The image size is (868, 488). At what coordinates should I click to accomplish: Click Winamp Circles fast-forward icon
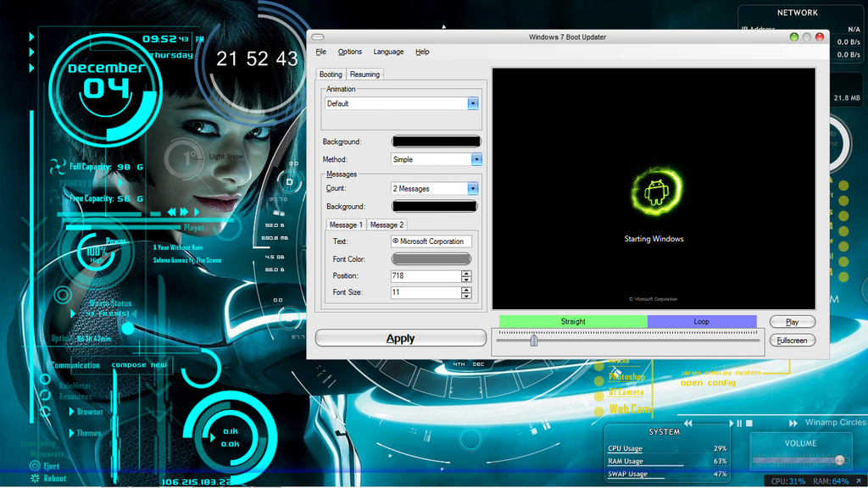793,424
